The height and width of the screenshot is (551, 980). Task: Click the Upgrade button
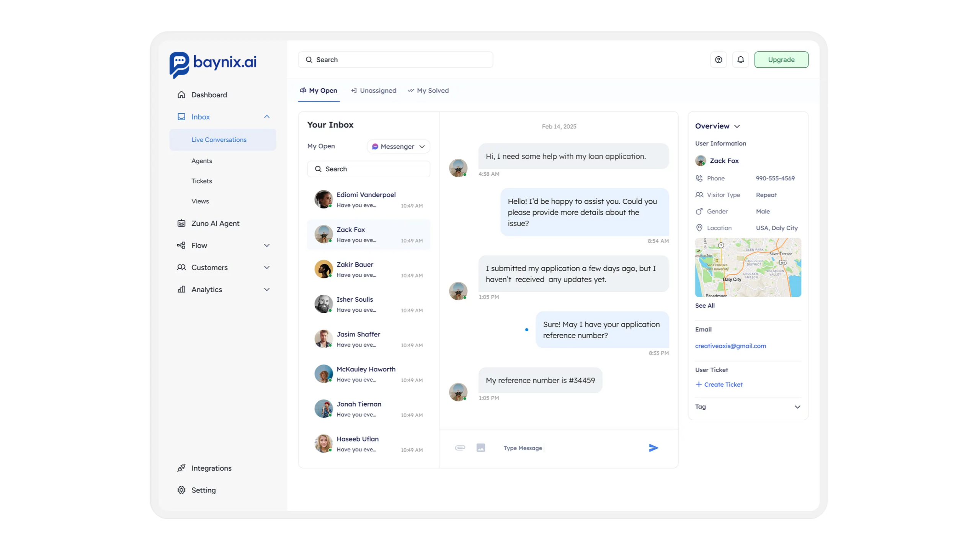coord(781,60)
